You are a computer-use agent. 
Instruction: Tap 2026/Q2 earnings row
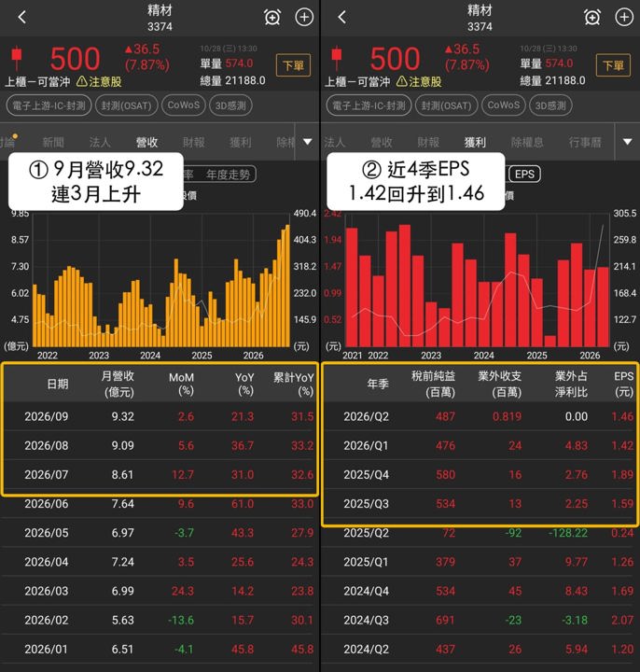[x=480, y=416]
